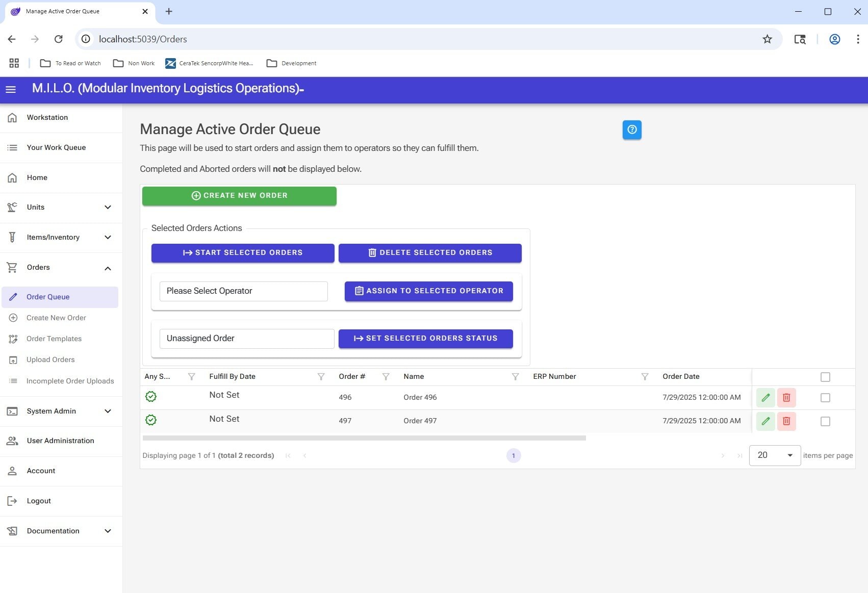
Task: Edit order 497 with the pencil icon
Action: [765, 421]
